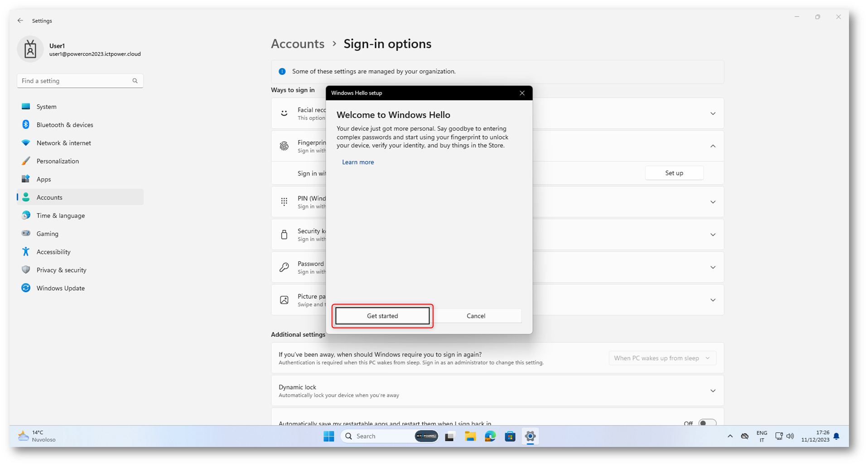868x466 pixels.
Task: Click the picture password icon
Action: coord(284,300)
